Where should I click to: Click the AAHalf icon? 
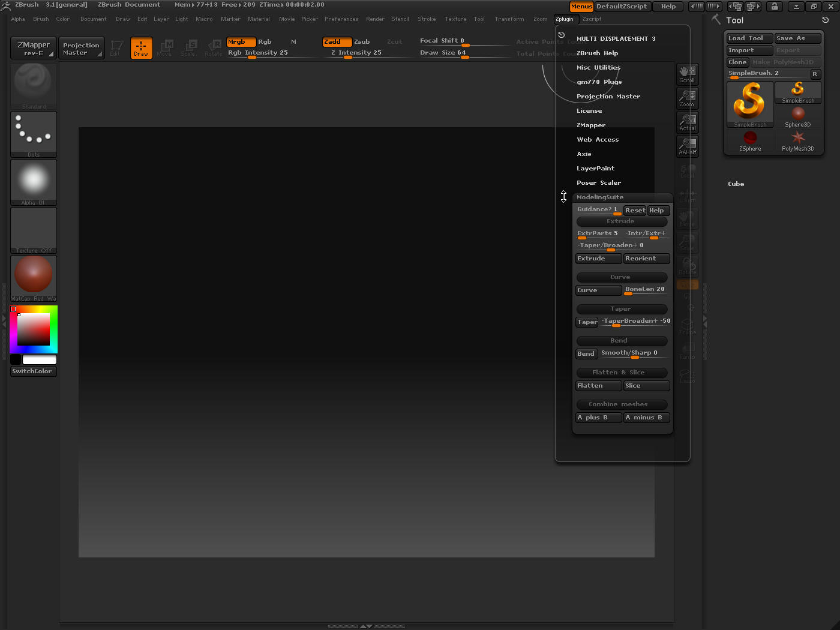tap(687, 146)
